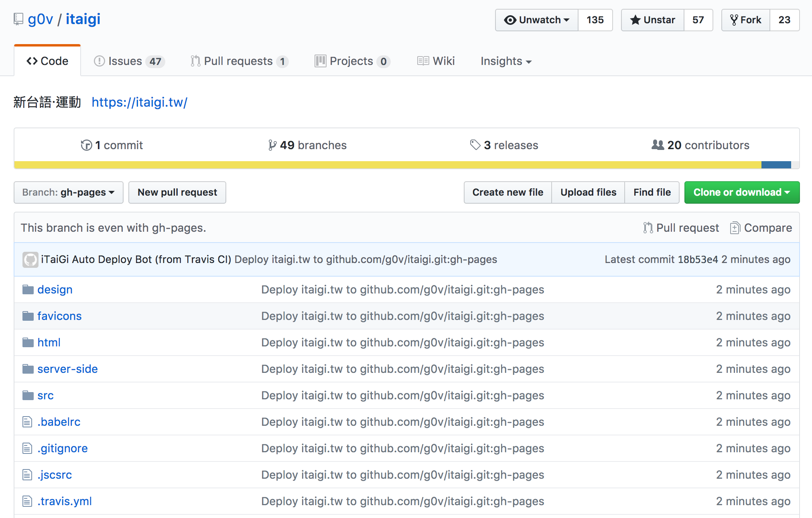Screen dimensions: 812x518
Task: Click New pull request button
Action: pos(177,192)
